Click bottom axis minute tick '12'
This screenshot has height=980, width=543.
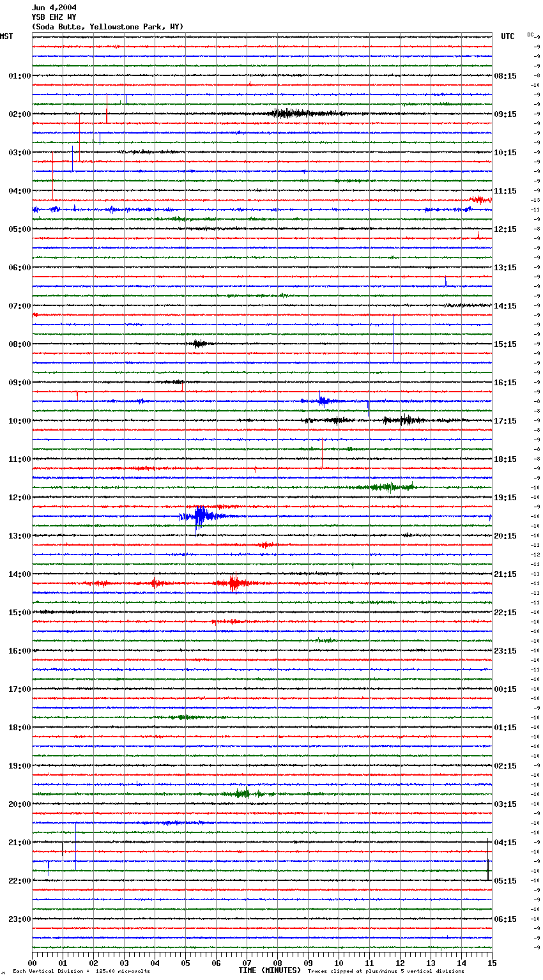point(400,963)
